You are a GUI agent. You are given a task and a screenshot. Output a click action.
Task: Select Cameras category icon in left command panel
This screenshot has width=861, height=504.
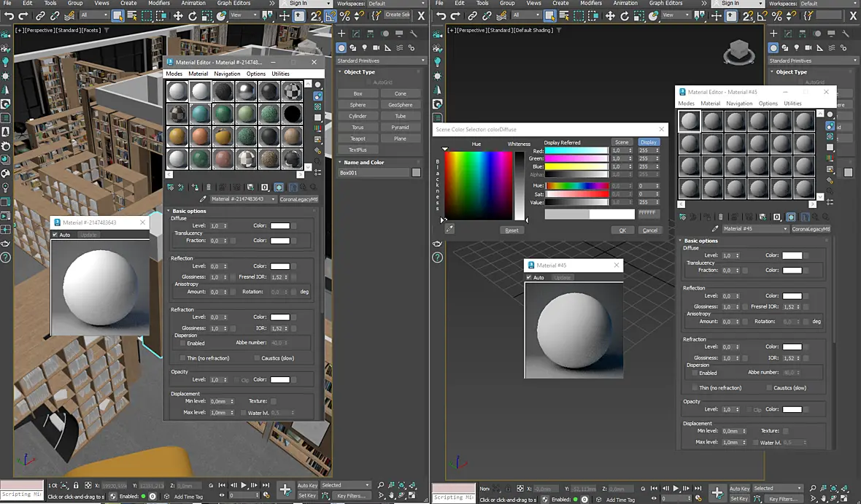(x=376, y=47)
